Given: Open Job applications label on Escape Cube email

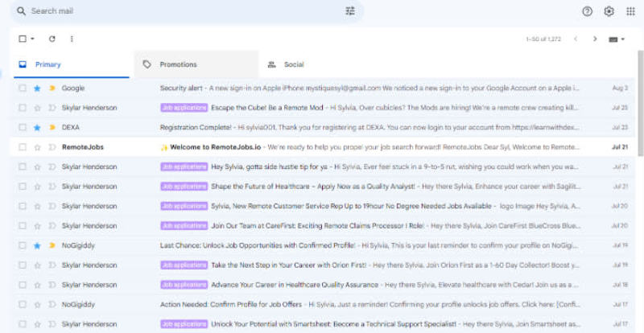Looking at the screenshot, I should click(184, 108).
